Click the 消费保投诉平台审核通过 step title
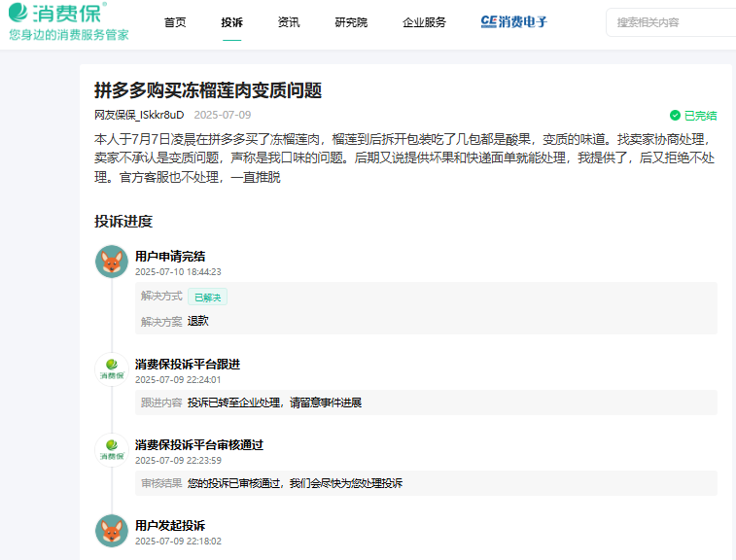Screen dimensions: 736x560 click(x=199, y=445)
